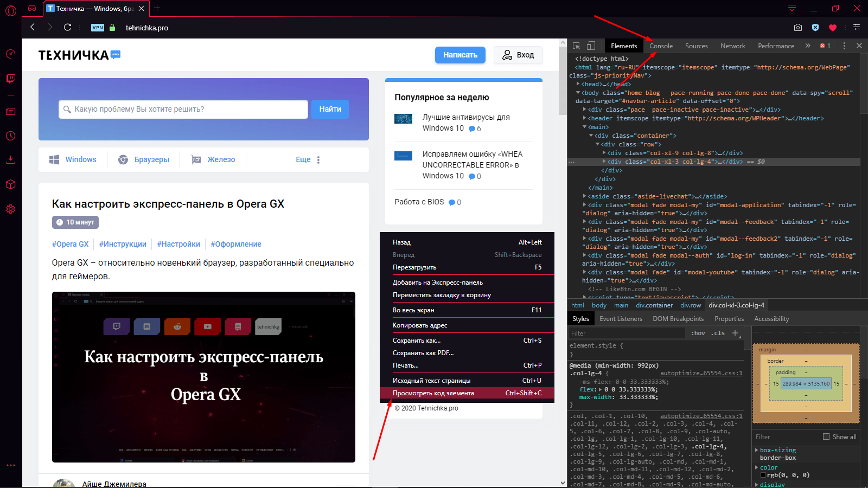Open the Windows category link
Screen dimensions: 868x488
73,159
